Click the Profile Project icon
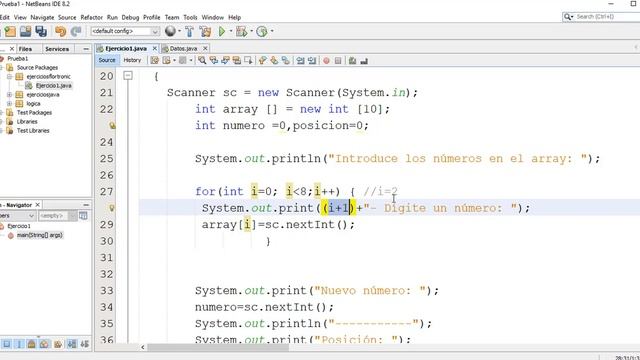Screen dimensions: 640x360 [x=262, y=31]
